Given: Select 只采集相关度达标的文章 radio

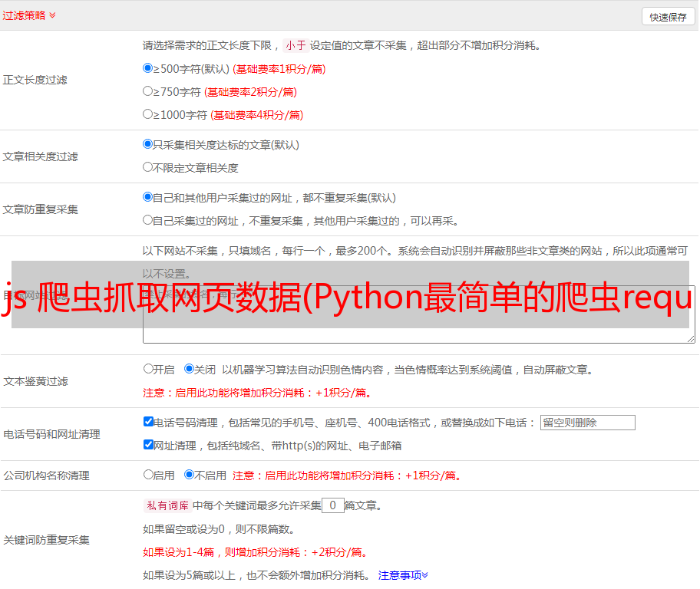Looking at the screenshot, I should [148, 144].
